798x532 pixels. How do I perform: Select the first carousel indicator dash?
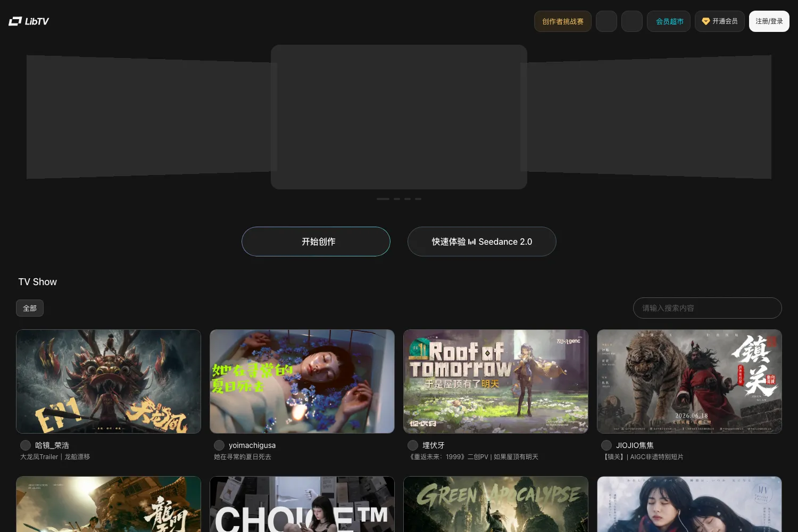[x=383, y=199]
